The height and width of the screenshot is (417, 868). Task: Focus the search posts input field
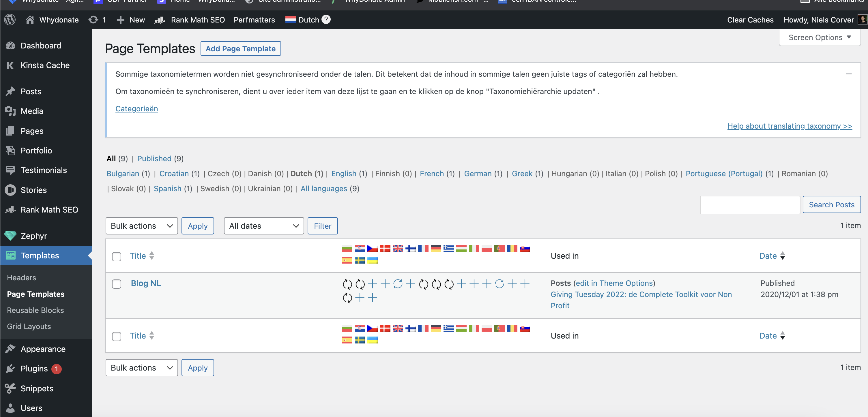750,204
